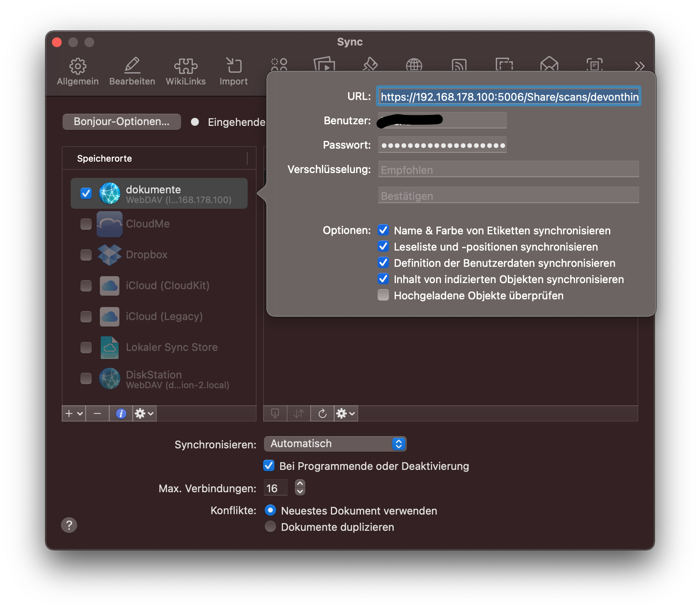Open help with question mark button
Viewport: 700px width, 610px height.
(69, 525)
